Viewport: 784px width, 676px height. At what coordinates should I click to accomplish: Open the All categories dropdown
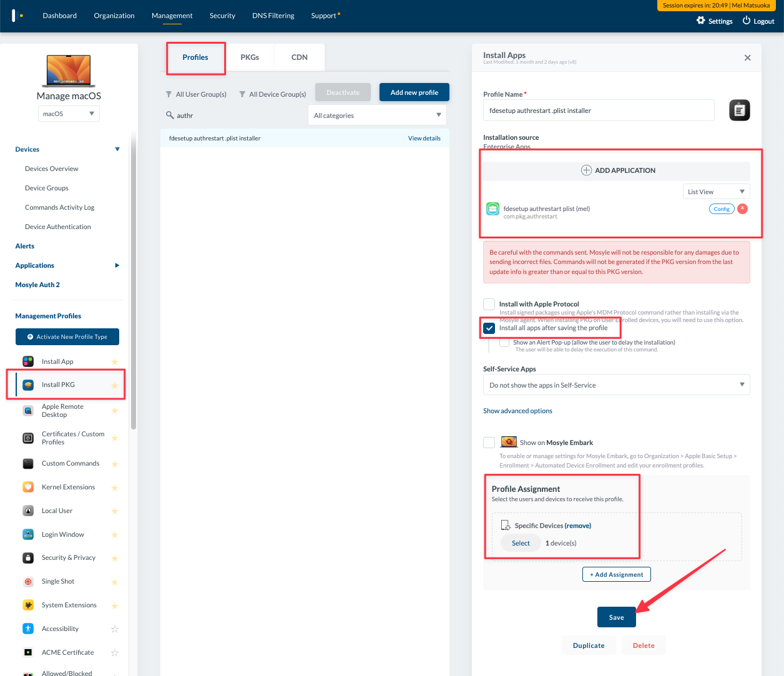tap(377, 115)
